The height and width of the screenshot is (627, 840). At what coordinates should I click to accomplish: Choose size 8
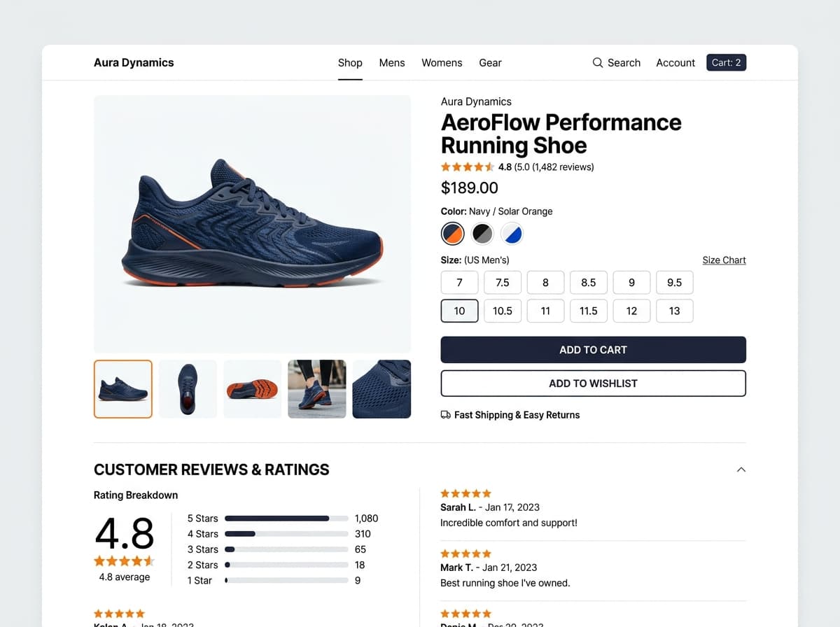[x=545, y=283]
